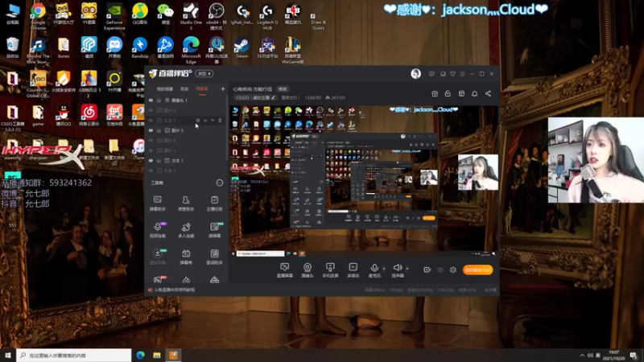Show the 图片 6 layer via eye icon

click(x=151, y=110)
